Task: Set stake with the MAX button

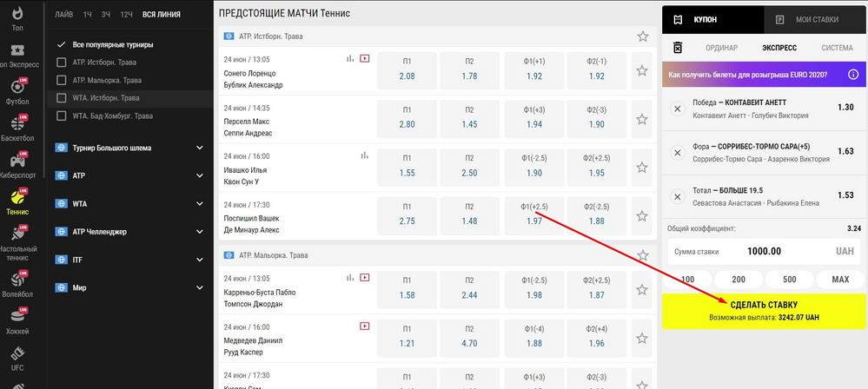Action: click(839, 280)
